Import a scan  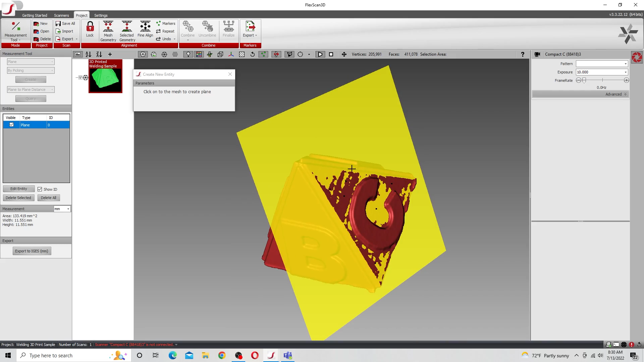[x=64, y=31]
